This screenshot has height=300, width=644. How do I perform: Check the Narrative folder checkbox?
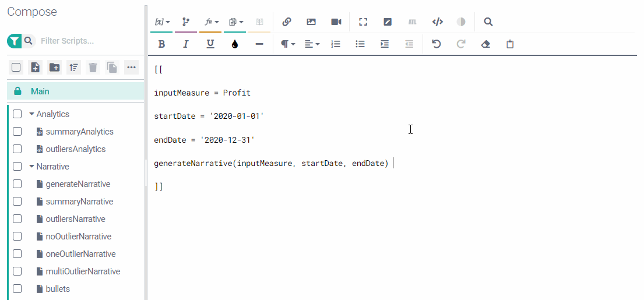[17, 167]
